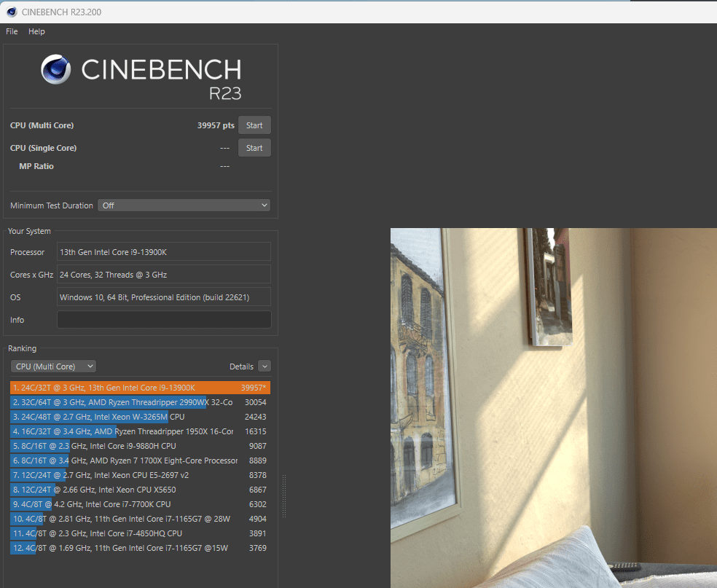
Task: Click the CPU (Single Core) label
Action: coord(44,148)
